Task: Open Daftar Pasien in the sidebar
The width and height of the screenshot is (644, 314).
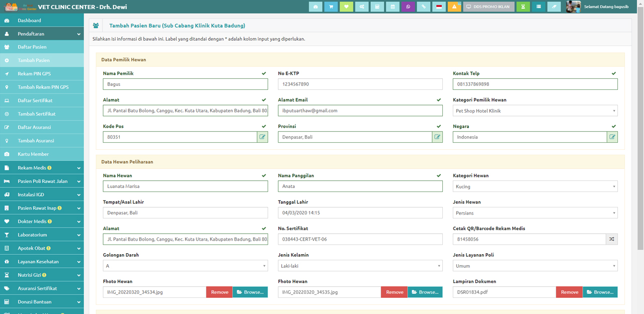Action: click(x=32, y=47)
